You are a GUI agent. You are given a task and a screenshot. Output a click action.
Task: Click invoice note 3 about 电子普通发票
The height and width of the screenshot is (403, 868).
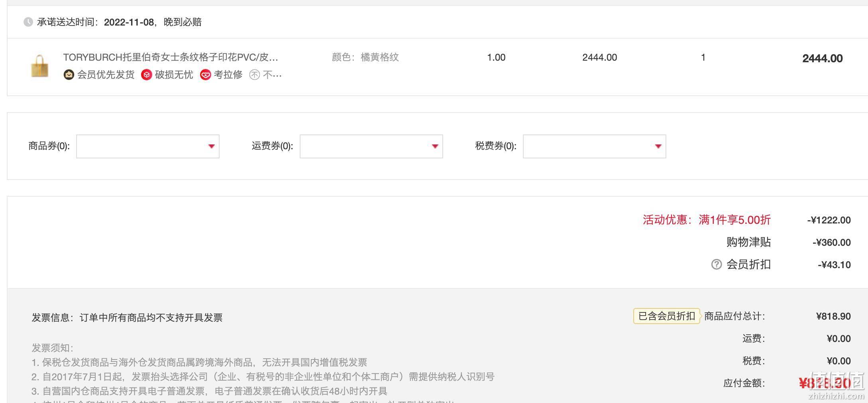[209, 391]
